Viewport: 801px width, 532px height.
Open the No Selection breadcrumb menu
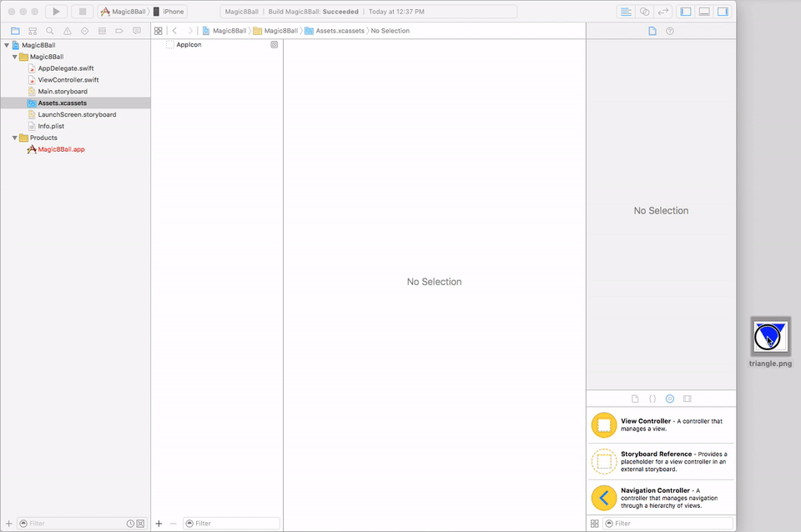click(390, 31)
